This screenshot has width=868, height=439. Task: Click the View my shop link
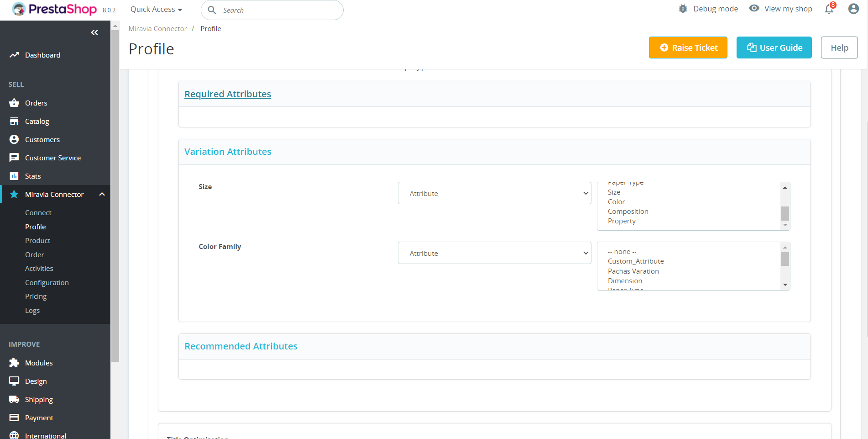[x=788, y=9]
